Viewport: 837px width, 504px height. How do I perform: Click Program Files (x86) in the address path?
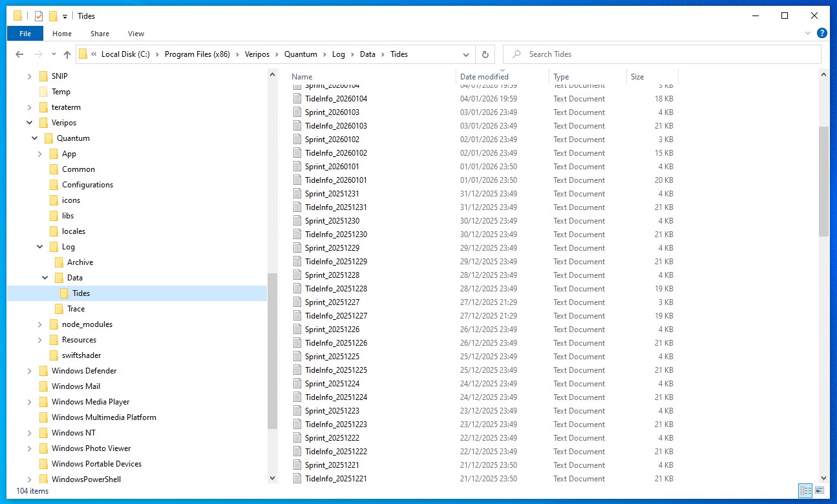coord(197,54)
